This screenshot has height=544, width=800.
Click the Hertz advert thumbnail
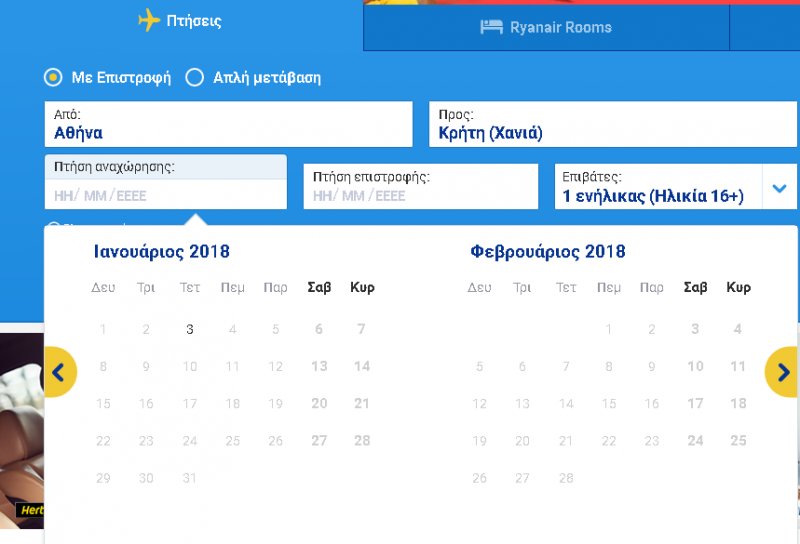22,426
